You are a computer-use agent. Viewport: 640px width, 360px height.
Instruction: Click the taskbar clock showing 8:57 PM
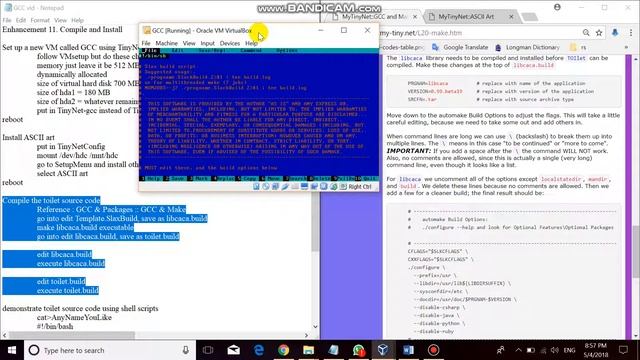596,350
